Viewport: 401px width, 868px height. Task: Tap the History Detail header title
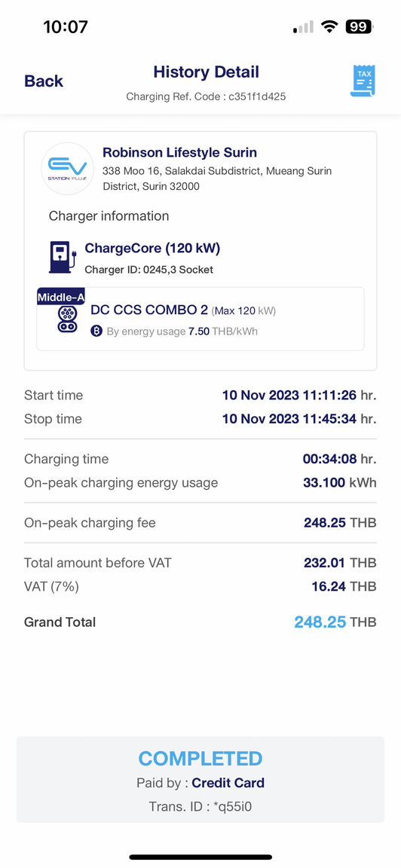pos(206,72)
